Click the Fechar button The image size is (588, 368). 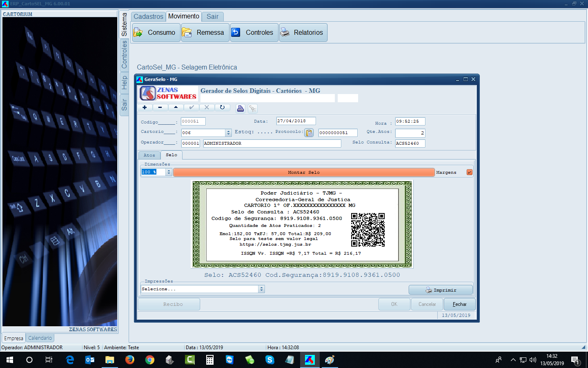(460, 304)
